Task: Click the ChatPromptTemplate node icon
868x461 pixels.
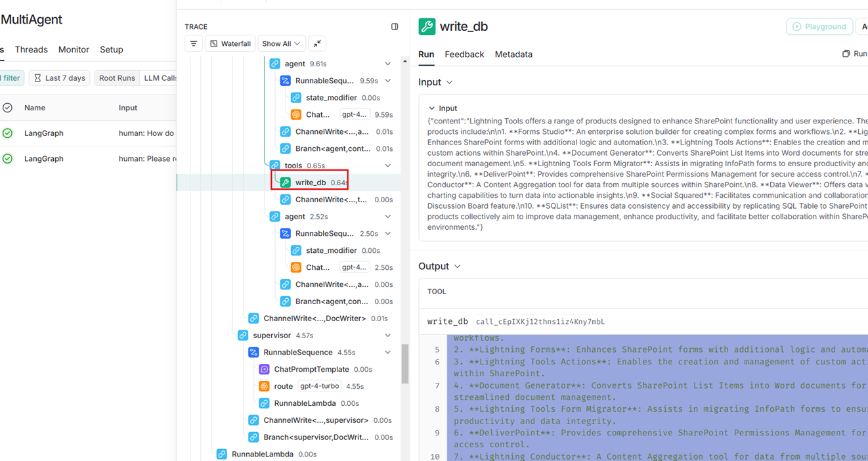Action: point(264,369)
